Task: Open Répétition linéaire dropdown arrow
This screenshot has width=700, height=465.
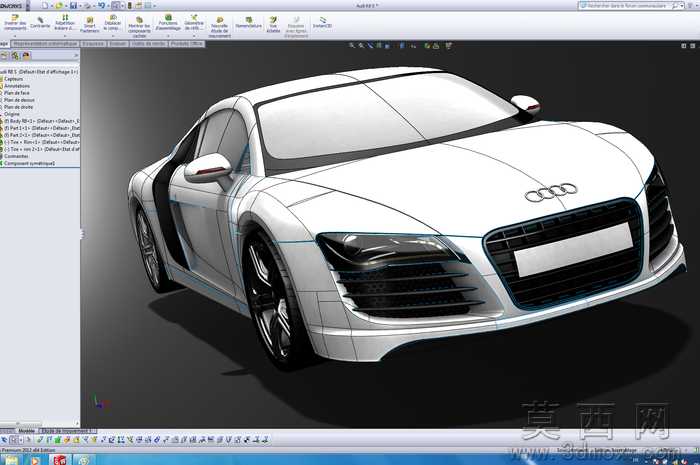Action: (65, 36)
